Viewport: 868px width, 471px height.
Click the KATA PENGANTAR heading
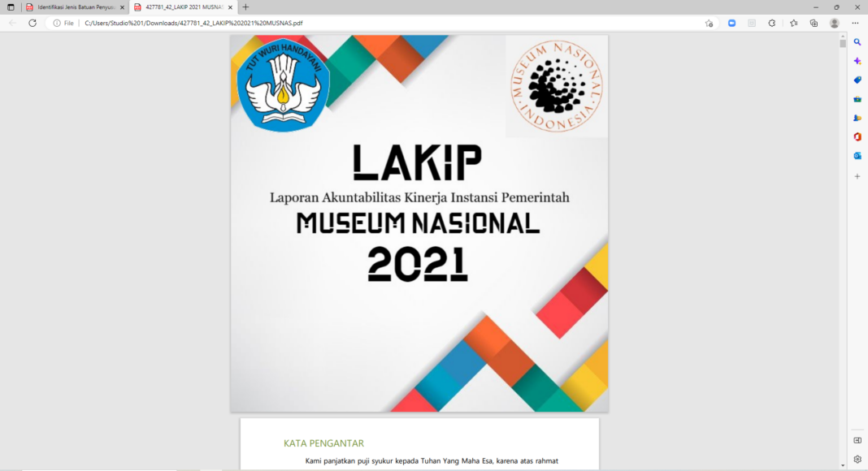point(323,443)
